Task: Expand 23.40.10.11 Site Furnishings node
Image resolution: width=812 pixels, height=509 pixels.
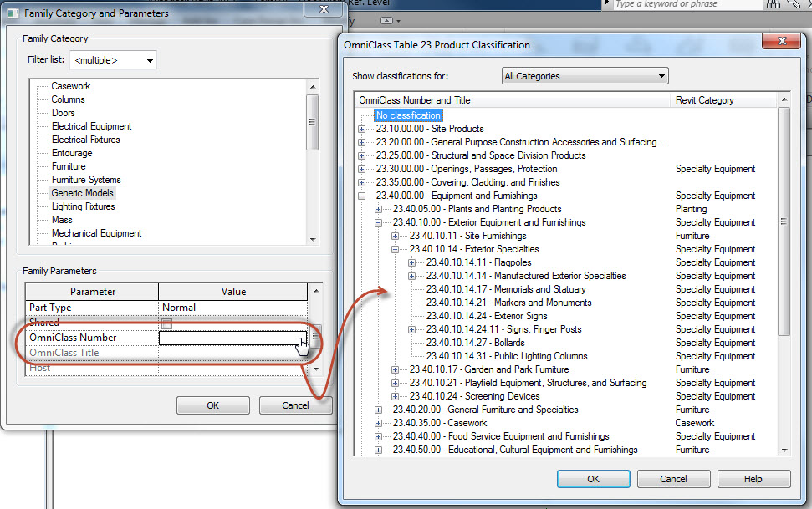Action: [393, 236]
